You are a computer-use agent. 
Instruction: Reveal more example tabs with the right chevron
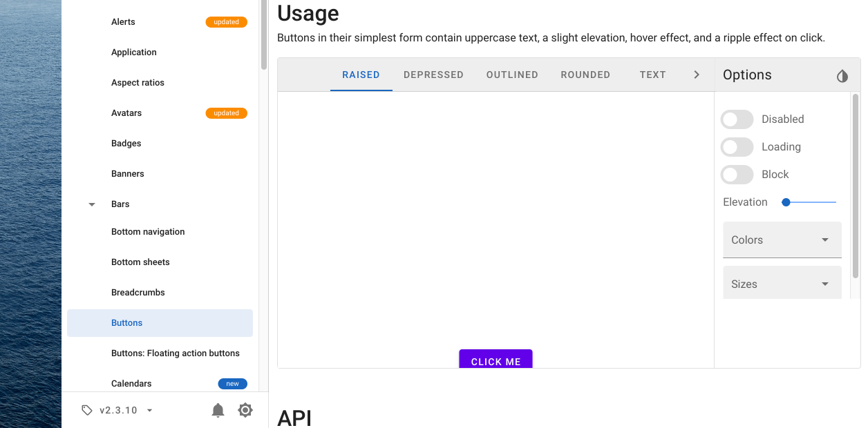[x=697, y=75]
